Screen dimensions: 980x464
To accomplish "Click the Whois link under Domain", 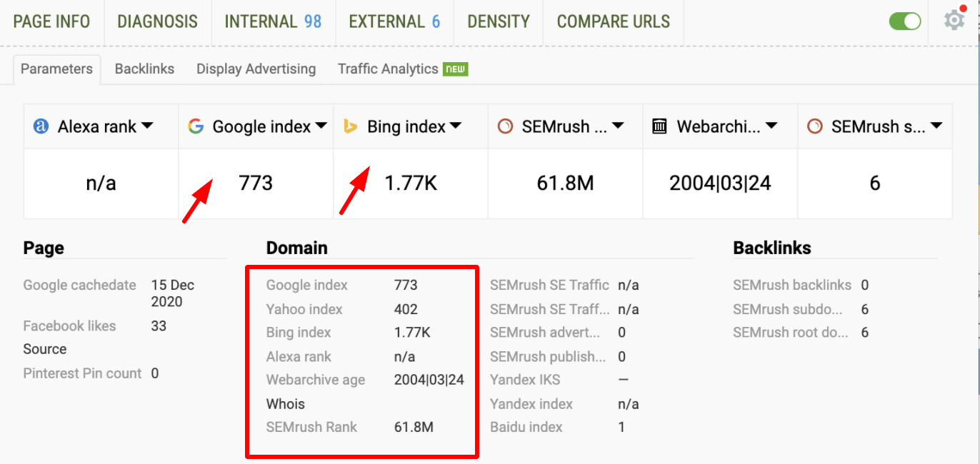I will coord(286,404).
